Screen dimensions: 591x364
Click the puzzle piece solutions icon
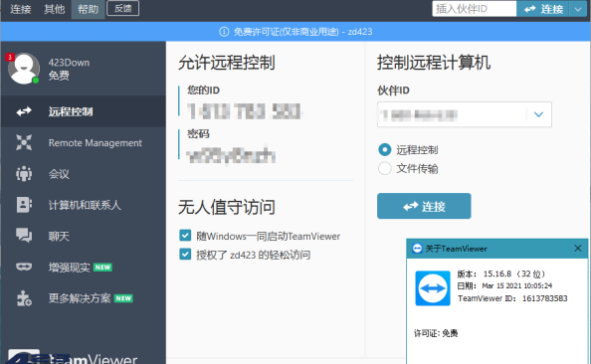(x=24, y=298)
